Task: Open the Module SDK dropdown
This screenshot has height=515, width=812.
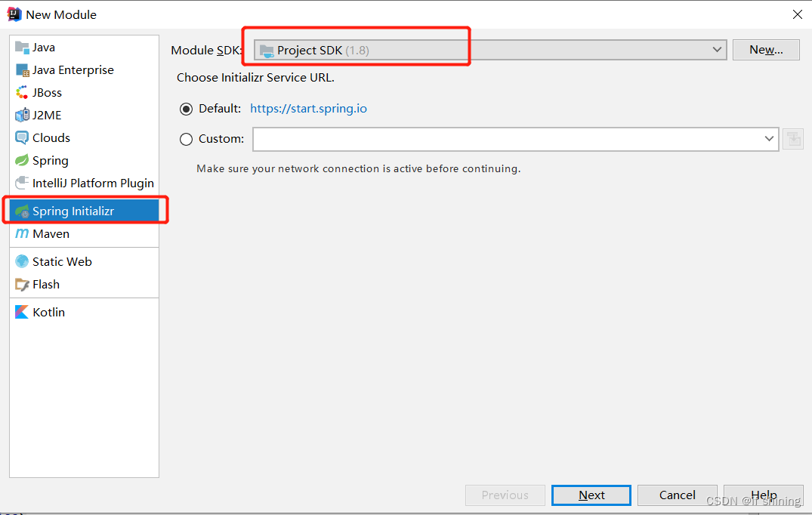Action: (x=490, y=50)
